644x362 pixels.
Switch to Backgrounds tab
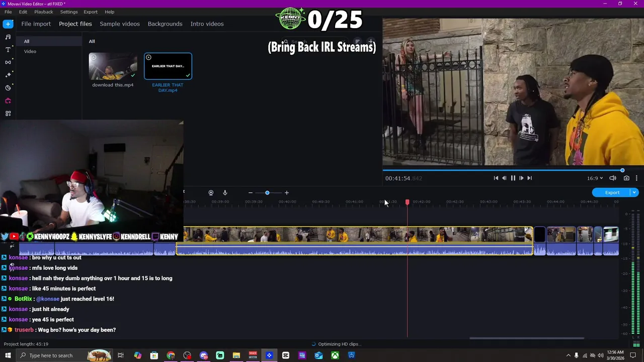[x=165, y=24]
